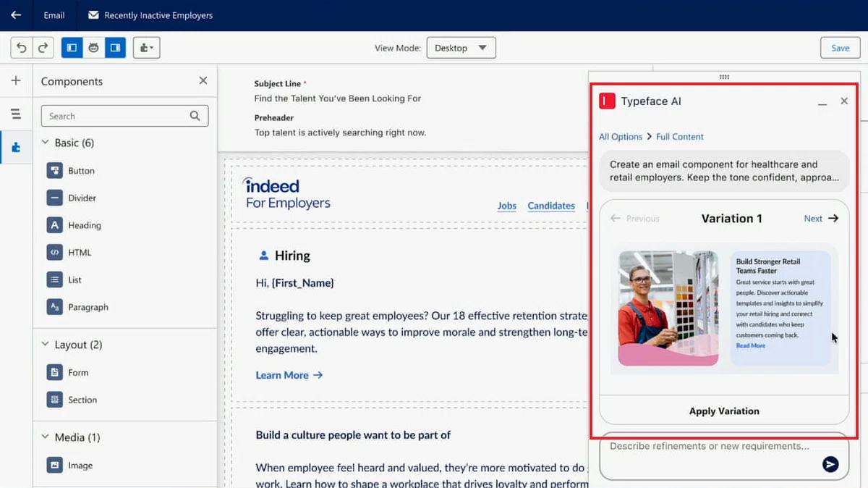The image size is (868, 488).
Task: Select the Heading component
Action: (74, 225)
